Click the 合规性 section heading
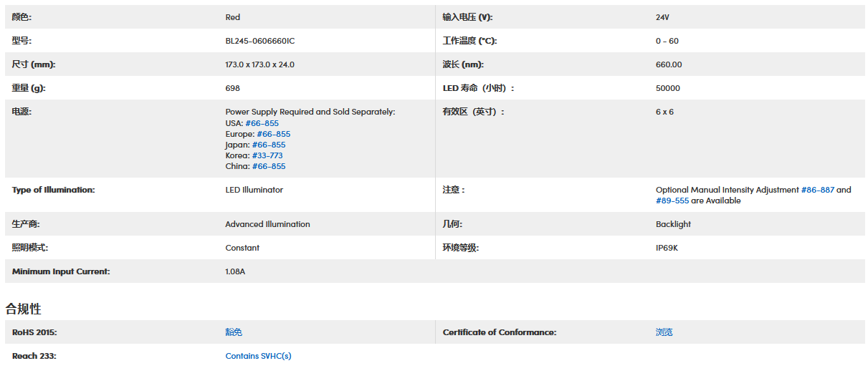Screen dimensions: 868x386 [24, 309]
